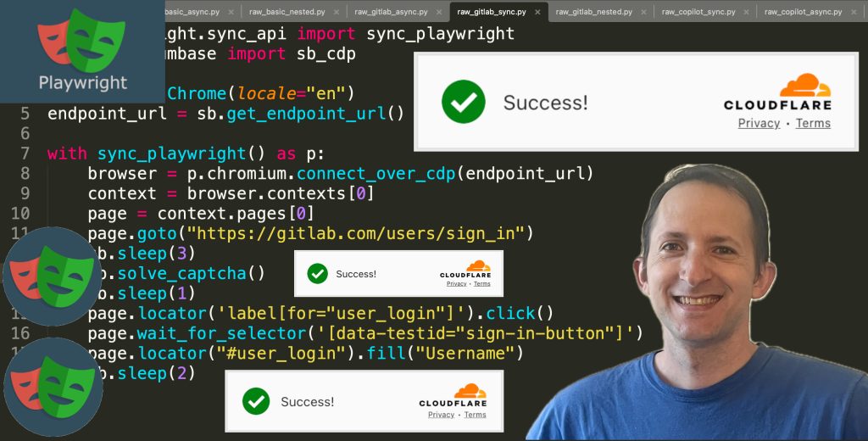This screenshot has height=441, width=868.
Task: Close the raw_gitlab_async.py tab
Action: 439,12
